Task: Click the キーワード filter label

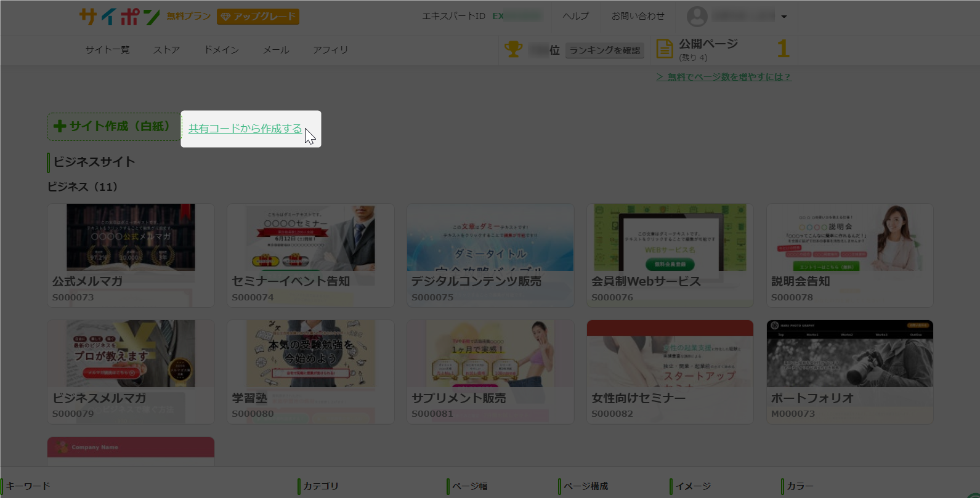Action: [28, 486]
